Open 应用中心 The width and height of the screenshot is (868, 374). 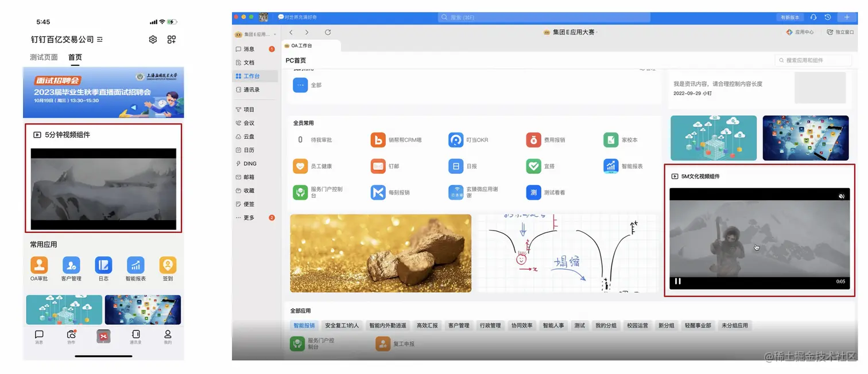point(800,32)
